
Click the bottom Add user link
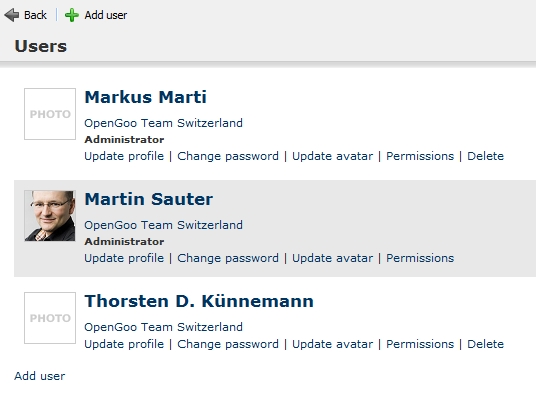pos(40,376)
